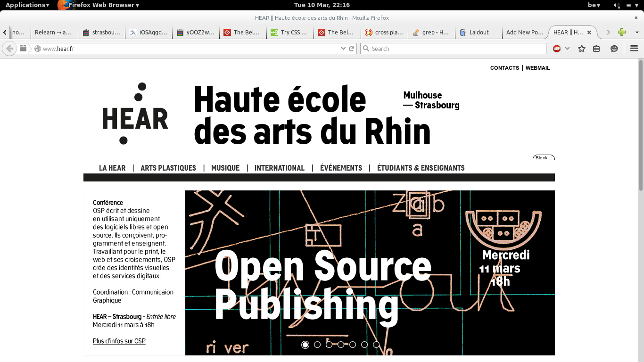Switch to the 'yOOZ2w…' tab
This screenshot has width=644, height=362.
tap(196, 33)
